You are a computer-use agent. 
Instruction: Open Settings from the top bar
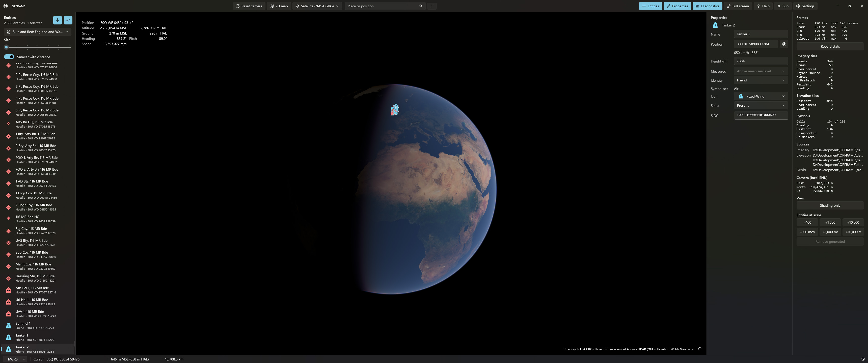click(805, 6)
